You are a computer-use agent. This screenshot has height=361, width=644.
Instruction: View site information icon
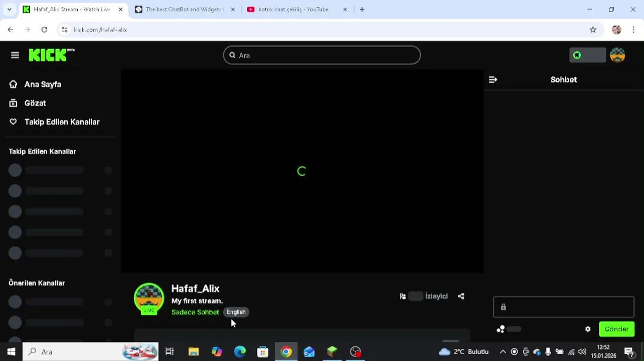click(x=64, y=30)
